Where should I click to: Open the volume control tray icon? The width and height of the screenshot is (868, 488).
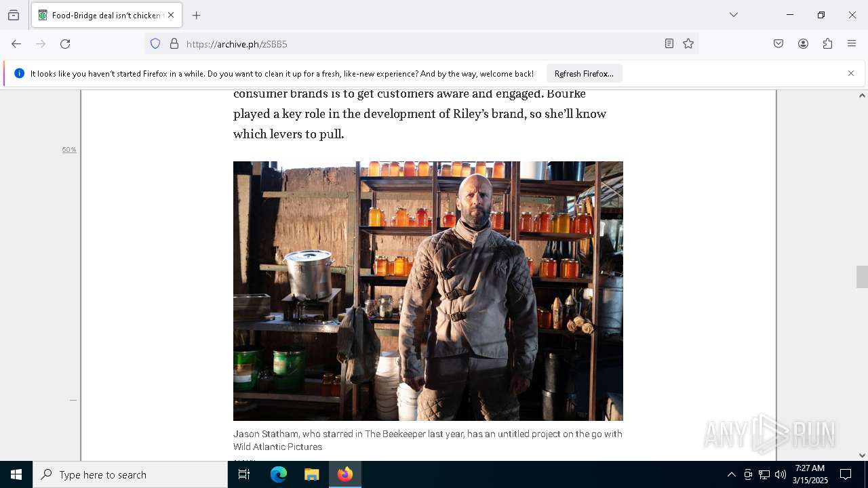(781, 474)
